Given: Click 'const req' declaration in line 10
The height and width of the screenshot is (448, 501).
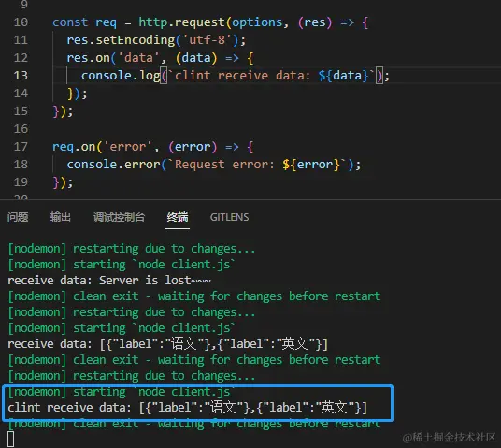Looking at the screenshot, I should coord(85,22).
